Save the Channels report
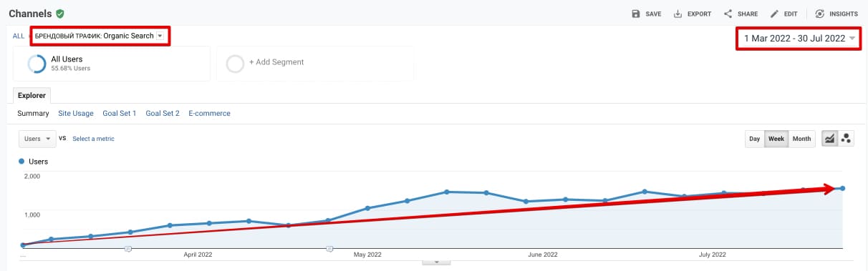This screenshot has height=271, width=868. click(646, 14)
